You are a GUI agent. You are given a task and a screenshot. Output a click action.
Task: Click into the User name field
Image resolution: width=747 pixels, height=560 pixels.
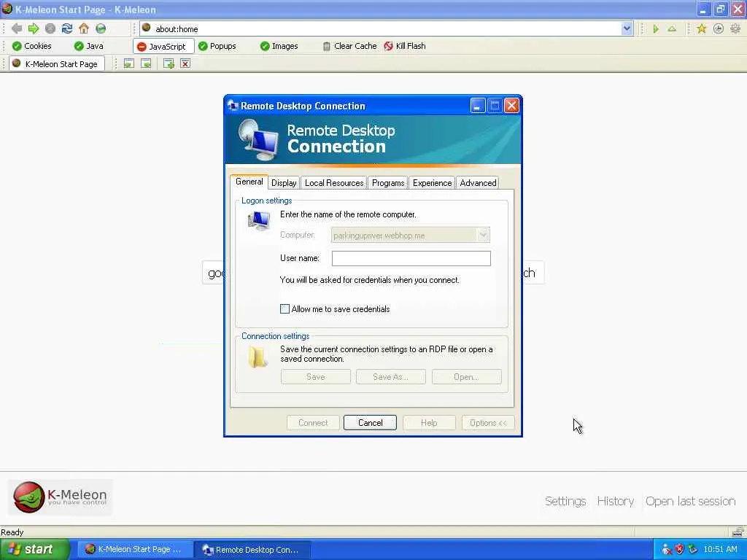click(411, 258)
